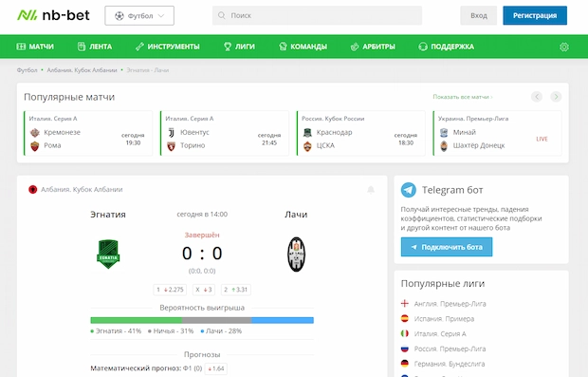Click the Germany flag icon
Viewport: 588px width, 377px height.
click(405, 364)
